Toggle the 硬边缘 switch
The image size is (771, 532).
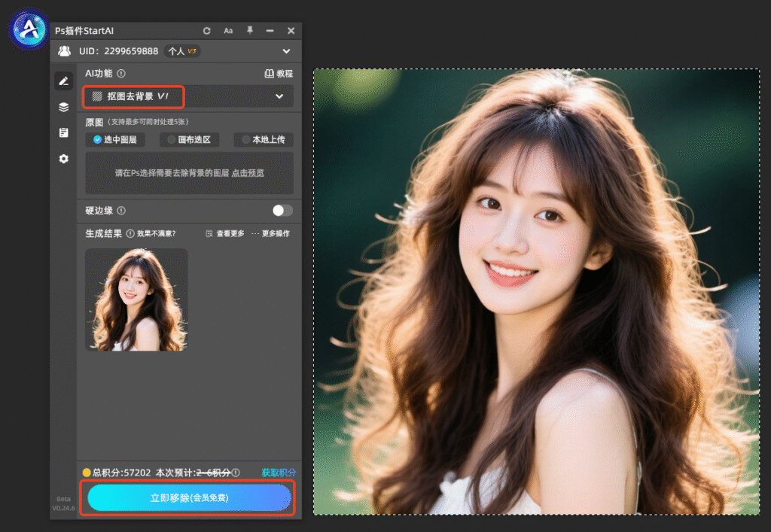282,211
